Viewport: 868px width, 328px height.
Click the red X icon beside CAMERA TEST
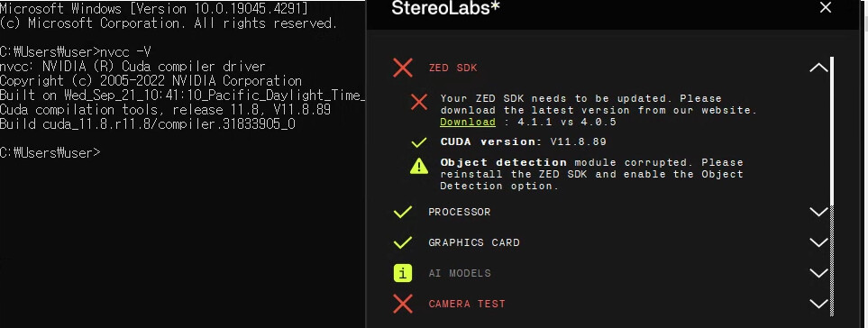(402, 304)
